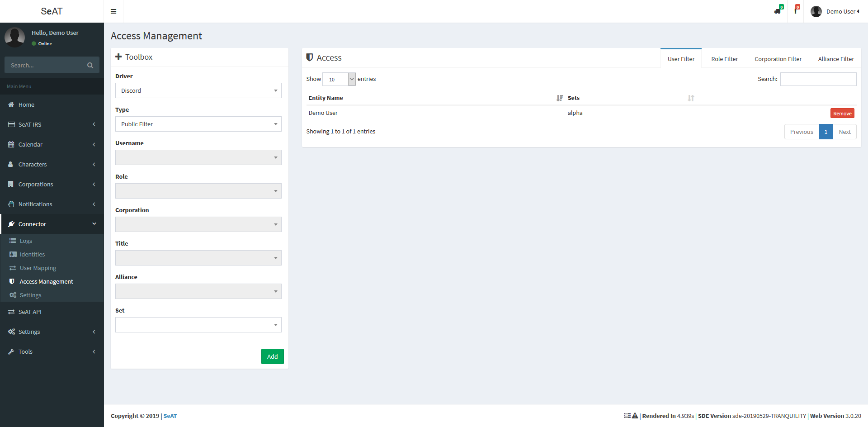The width and height of the screenshot is (868, 427).
Task: Click the green Add button
Action: (273, 356)
